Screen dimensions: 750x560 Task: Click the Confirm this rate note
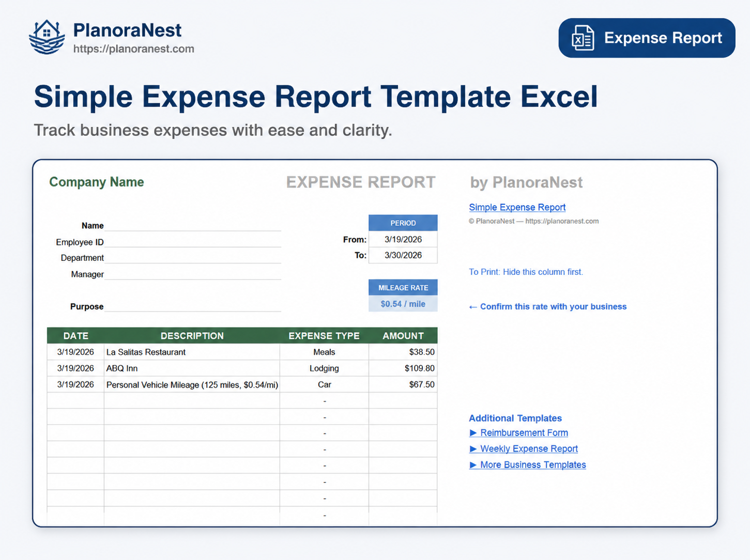pos(548,306)
